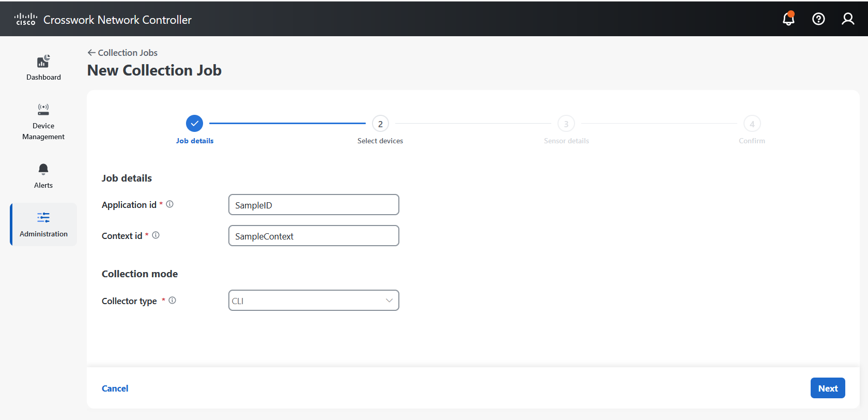Click the Confirm step label
This screenshot has width=868, height=420.
[752, 141]
